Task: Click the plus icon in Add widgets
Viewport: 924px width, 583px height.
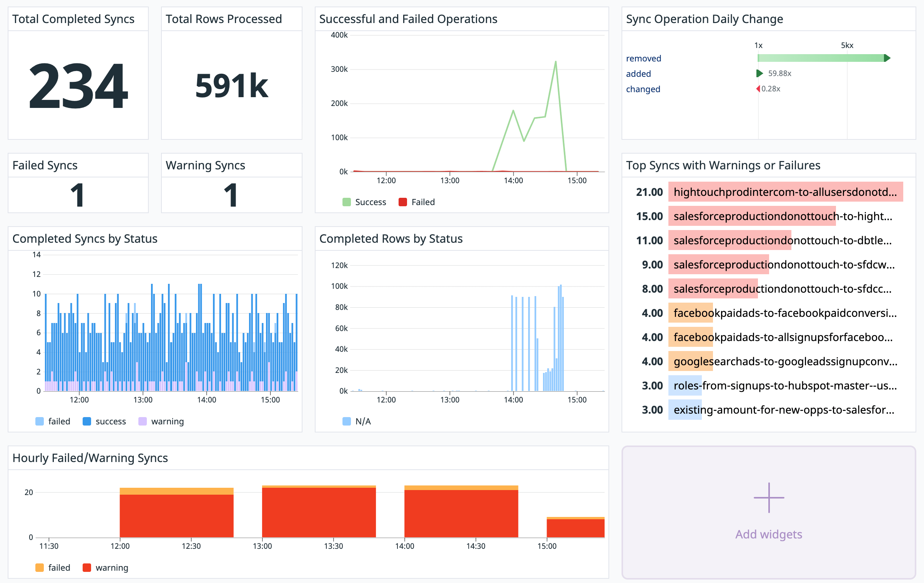Action: [769, 497]
